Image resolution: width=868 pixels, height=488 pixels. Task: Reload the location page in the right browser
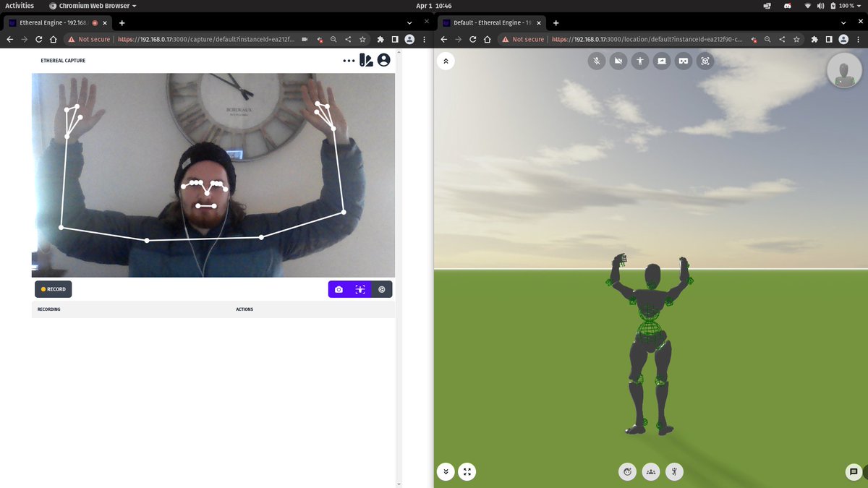pyautogui.click(x=473, y=39)
